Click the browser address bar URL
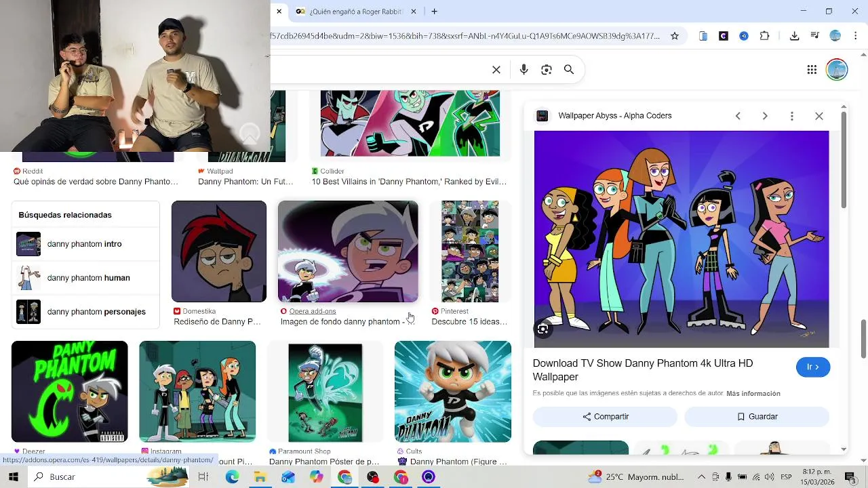The width and height of the screenshot is (868, 488). (x=465, y=36)
